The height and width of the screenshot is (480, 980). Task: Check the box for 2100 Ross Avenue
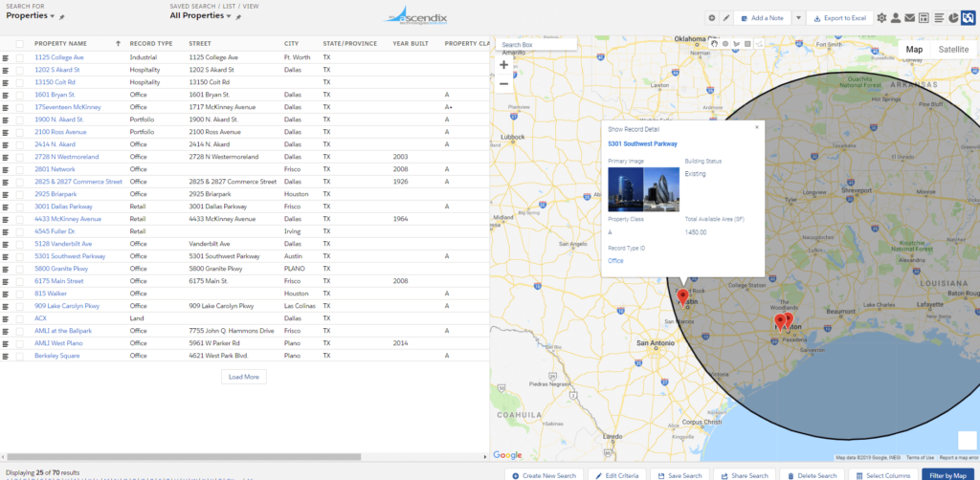point(20,132)
